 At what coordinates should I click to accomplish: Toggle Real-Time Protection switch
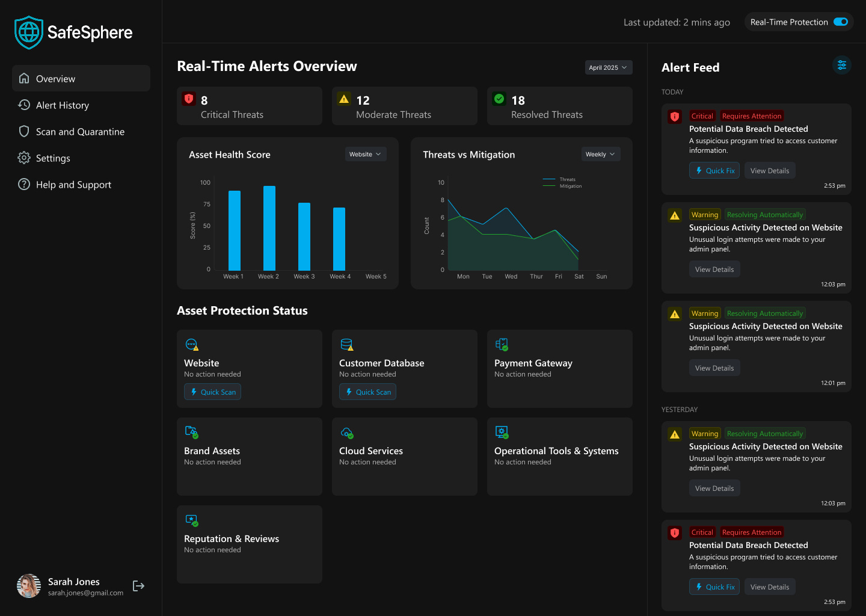(840, 22)
